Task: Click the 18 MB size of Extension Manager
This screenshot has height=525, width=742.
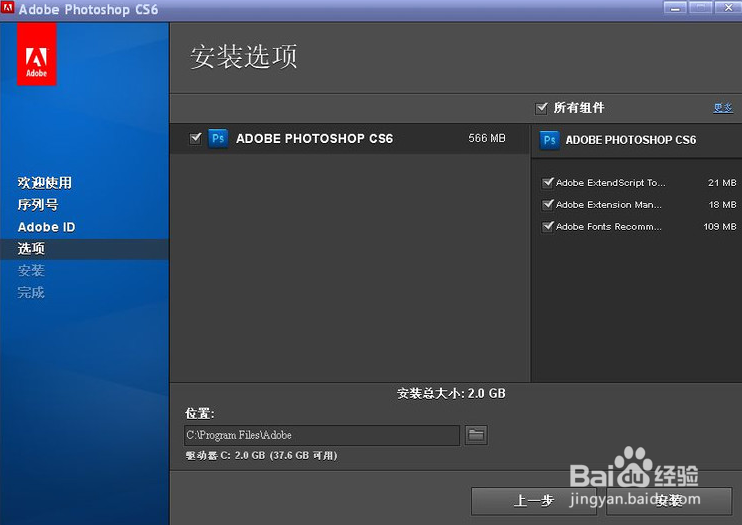Action: click(x=722, y=205)
